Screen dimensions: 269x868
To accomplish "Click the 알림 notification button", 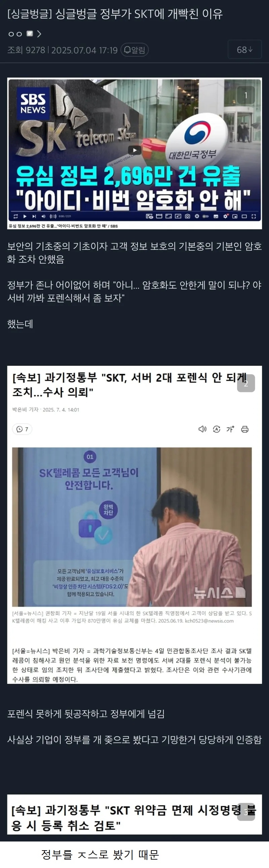I will [135, 50].
